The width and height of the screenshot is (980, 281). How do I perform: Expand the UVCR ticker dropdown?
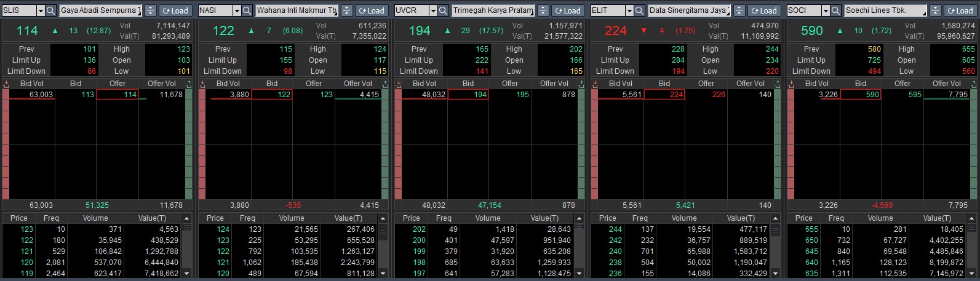tap(433, 10)
